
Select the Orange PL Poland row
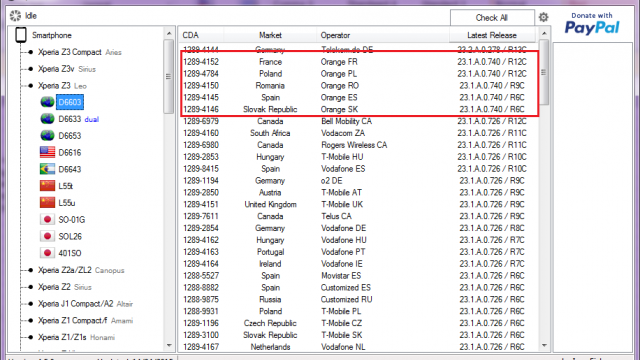[358, 74]
